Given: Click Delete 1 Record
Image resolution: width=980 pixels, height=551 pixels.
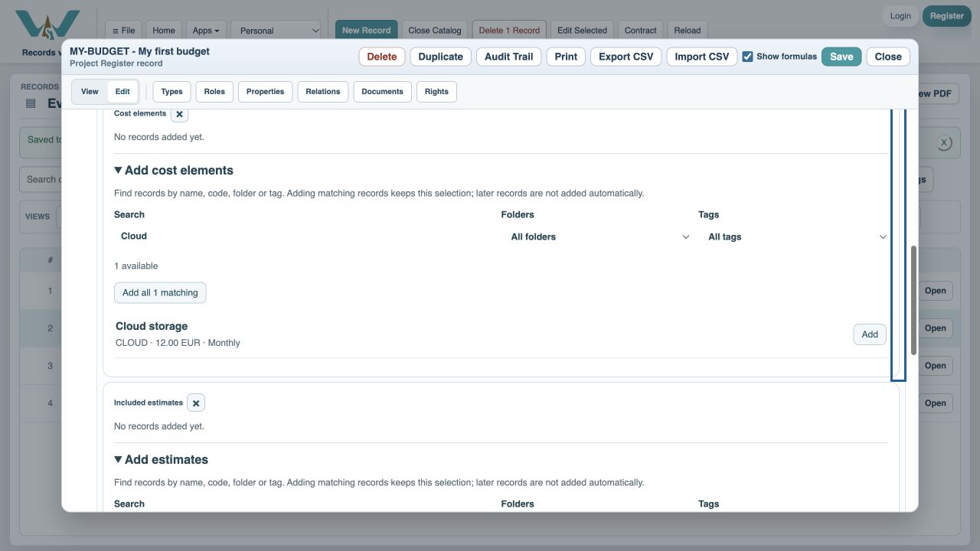Looking at the screenshot, I should point(509,31).
